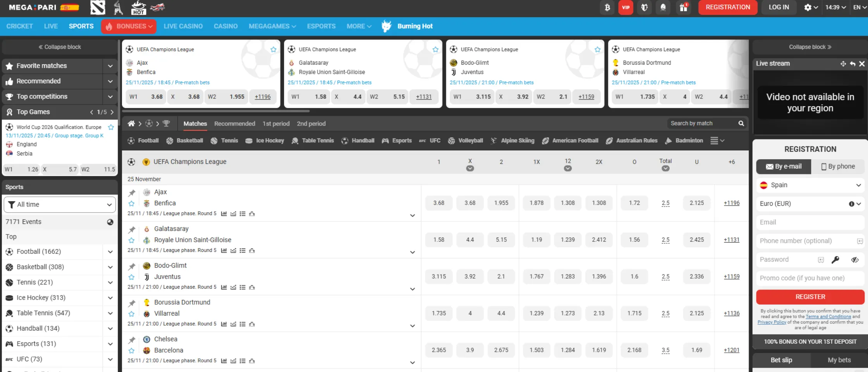Open the Terms and Conditions link
Image resolution: width=868 pixels, height=372 pixels.
(x=829, y=317)
